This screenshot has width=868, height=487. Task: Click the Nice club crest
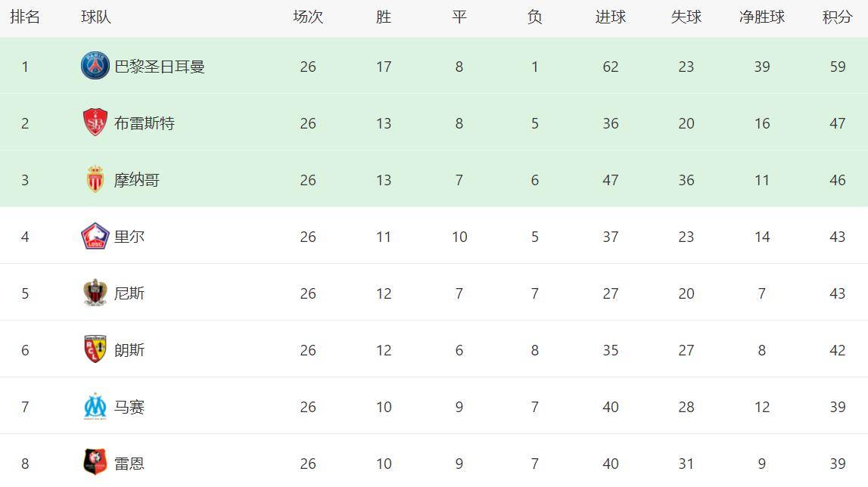[x=95, y=293]
